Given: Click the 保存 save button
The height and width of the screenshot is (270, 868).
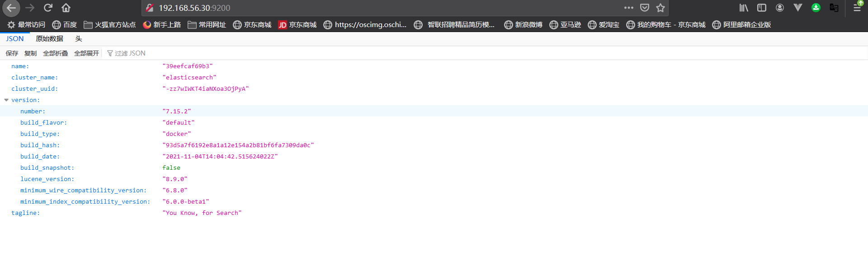Looking at the screenshot, I should 12,53.
